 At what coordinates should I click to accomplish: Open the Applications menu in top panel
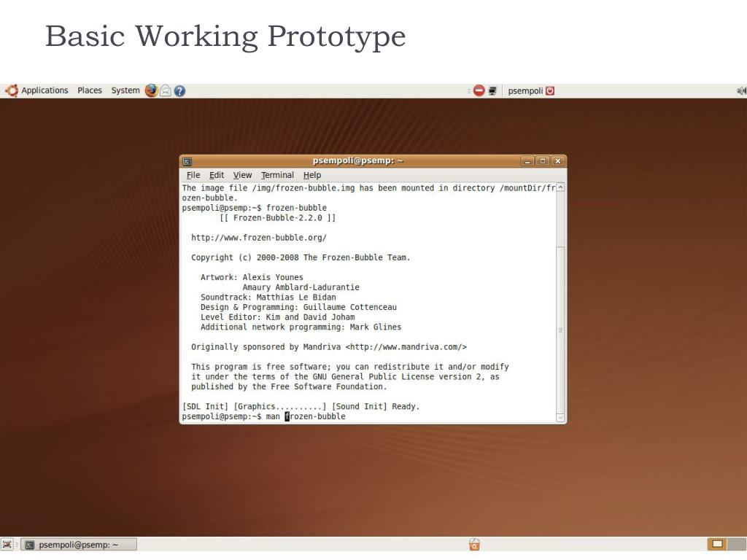(x=44, y=90)
